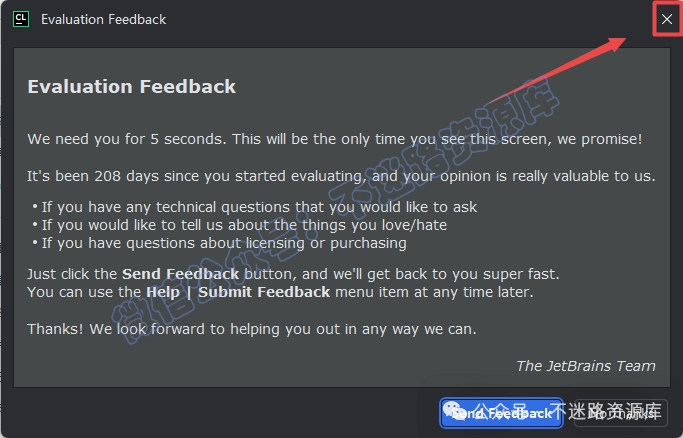
Task: Click the Thanks! We look forward line
Action: (252, 329)
